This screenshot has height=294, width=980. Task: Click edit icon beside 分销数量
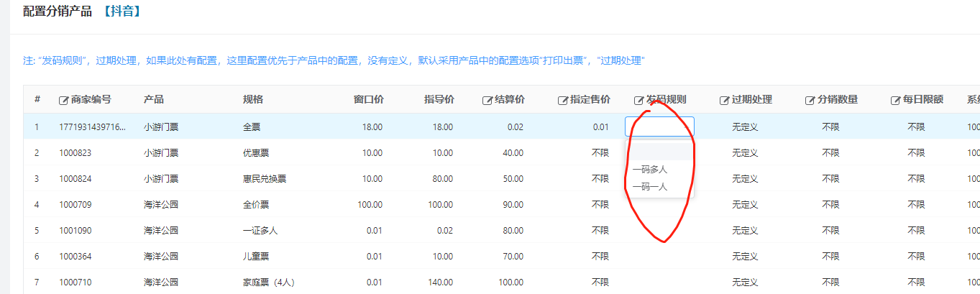click(810, 100)
